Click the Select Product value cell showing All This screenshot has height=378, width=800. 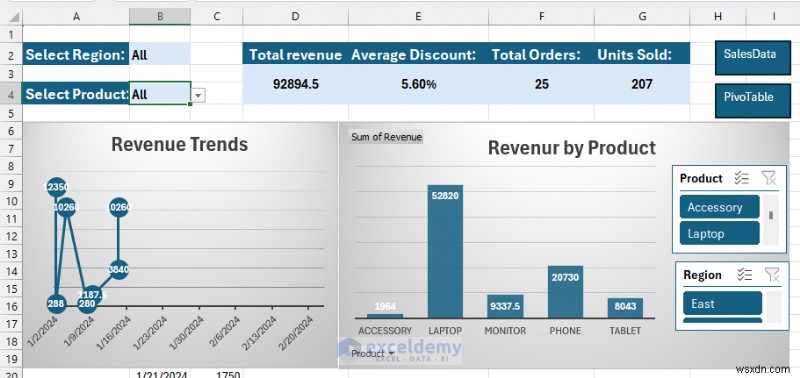tap(160, 93)
